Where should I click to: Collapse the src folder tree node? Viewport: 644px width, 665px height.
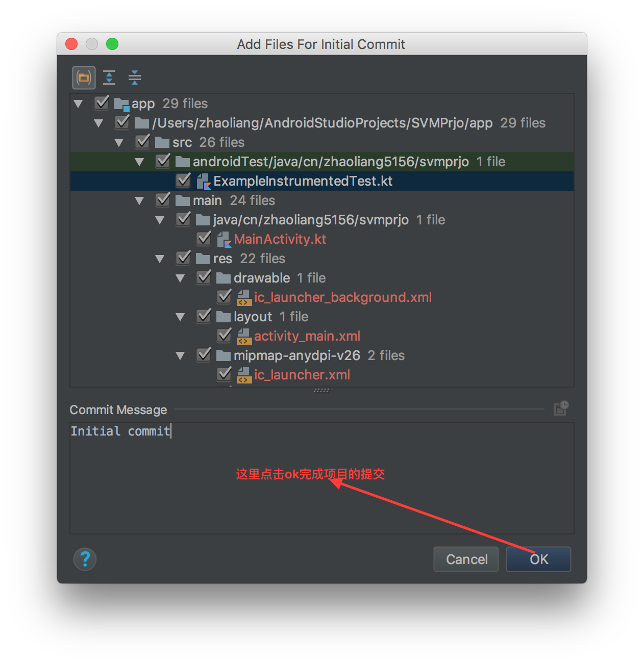tap(119, 143)
